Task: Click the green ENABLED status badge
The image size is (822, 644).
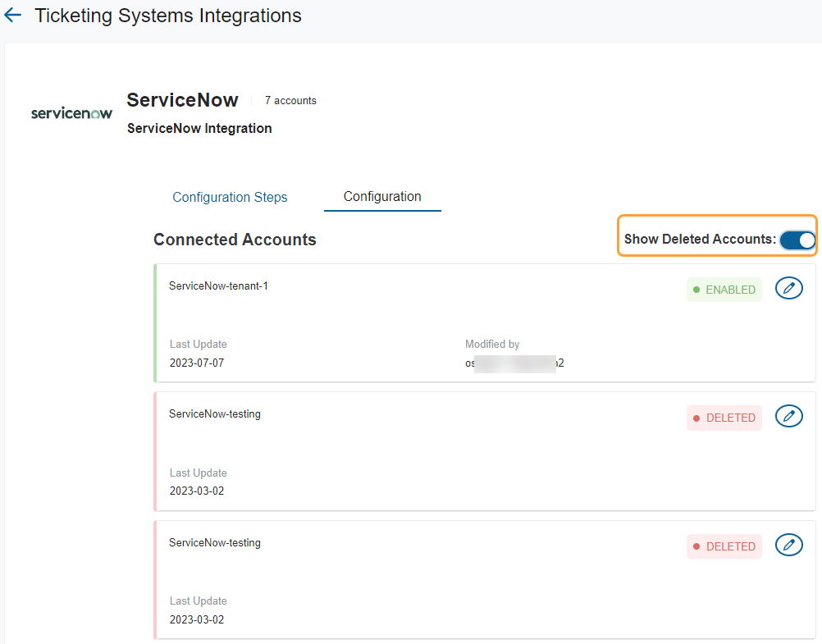Action: [724, 290]
